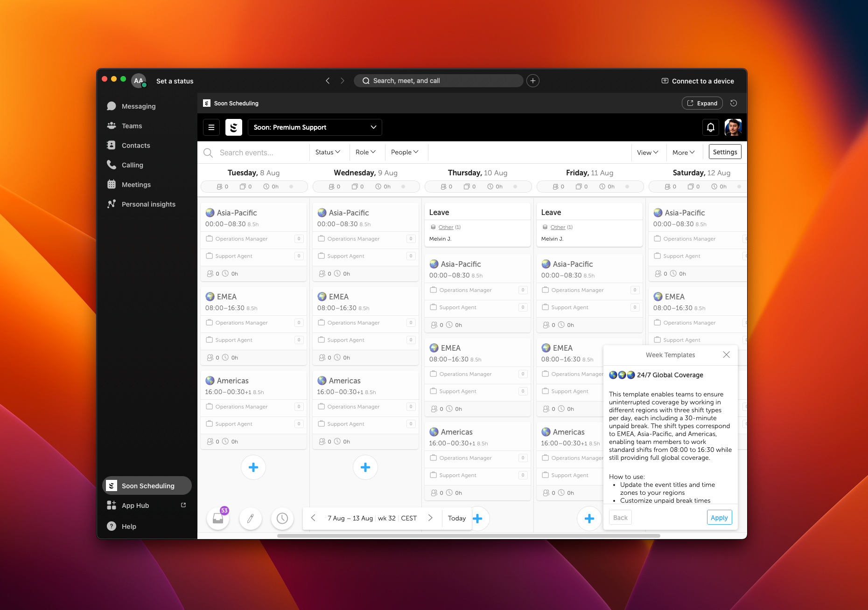Click the pencil edit button
The height and width of the screenshot is (610, 868).
pyautogui.click(x=251, y=518)
